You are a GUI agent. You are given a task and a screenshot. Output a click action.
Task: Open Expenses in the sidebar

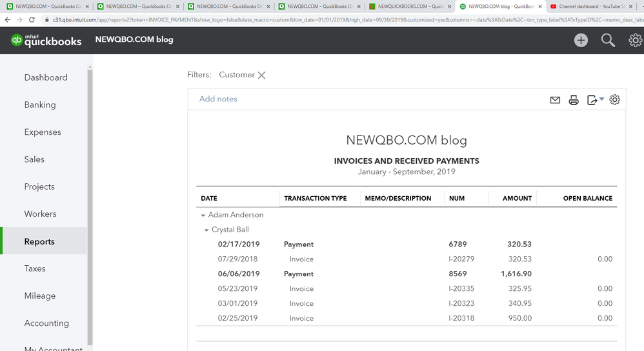(43, 132)
